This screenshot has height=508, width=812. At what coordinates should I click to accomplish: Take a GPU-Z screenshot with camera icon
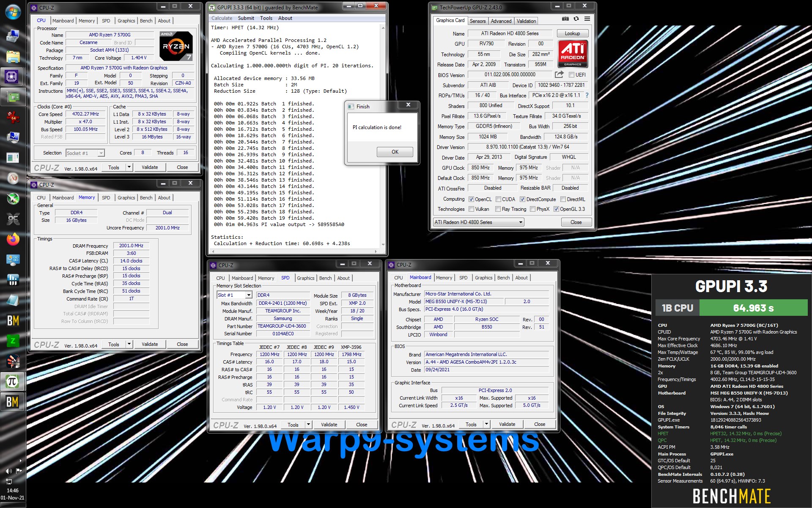[565, 19]
